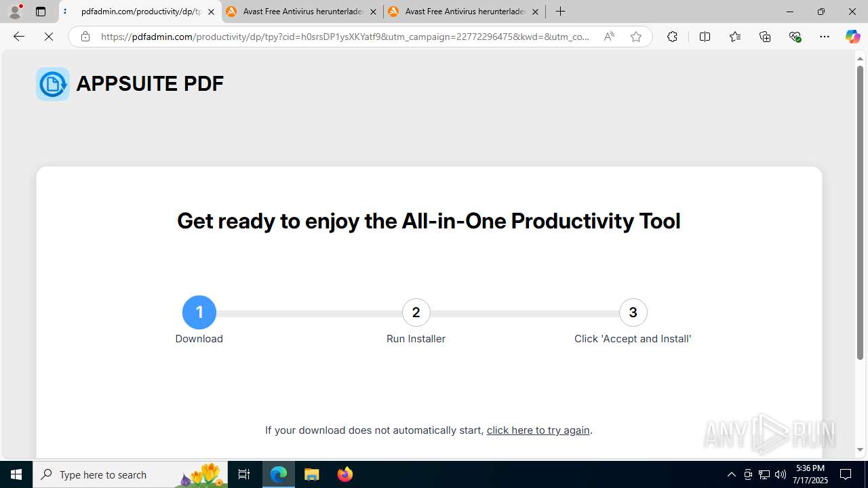Click the network tray icon
868x488 pixels.
pyautogui.click(x=764, y=474)
